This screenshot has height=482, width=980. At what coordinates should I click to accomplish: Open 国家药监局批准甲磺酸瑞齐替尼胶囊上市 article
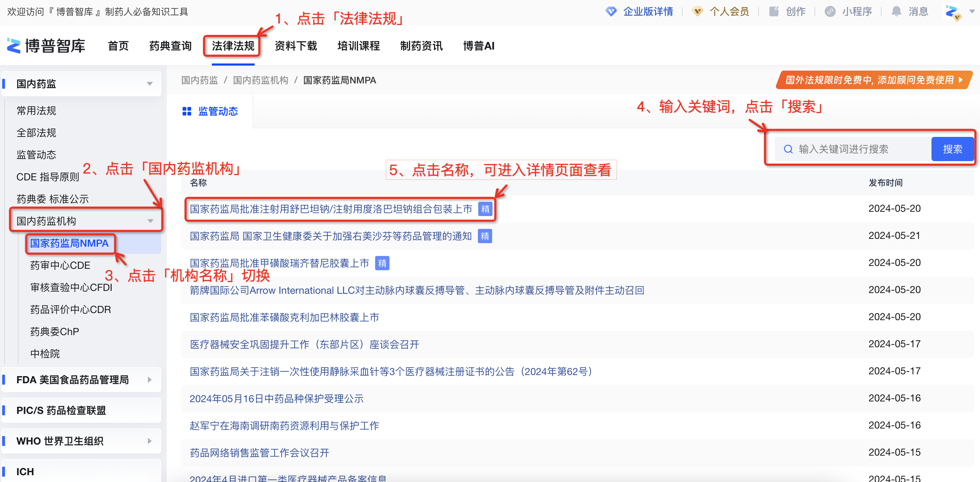pyautogui.click(x=279, y=263)
